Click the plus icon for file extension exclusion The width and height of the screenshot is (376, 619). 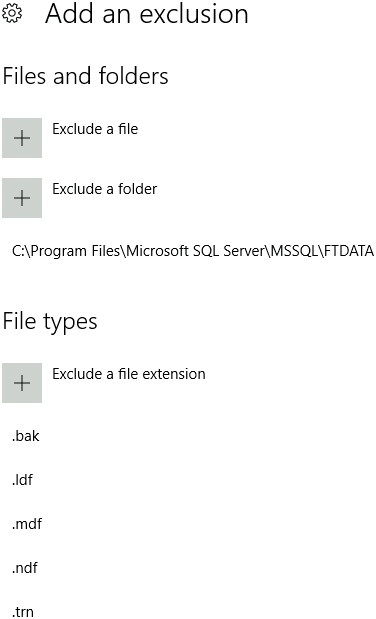[x=22, y=383]
